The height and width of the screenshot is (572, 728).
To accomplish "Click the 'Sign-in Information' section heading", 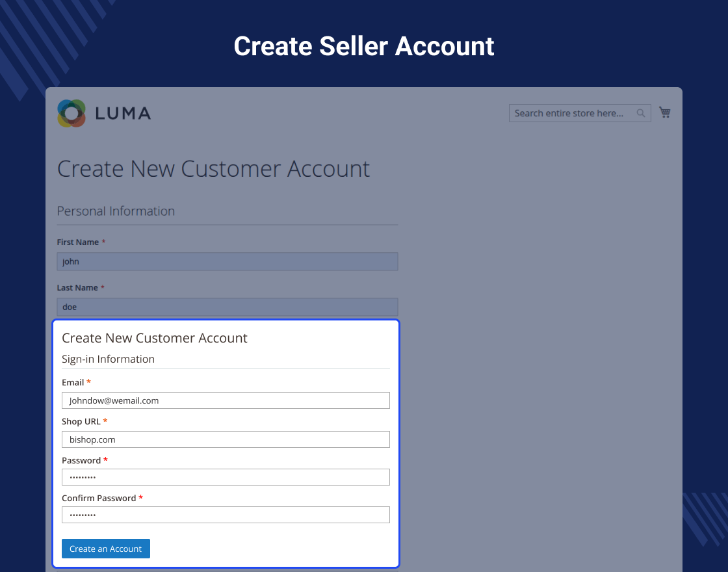I will [x=108, y=359].
